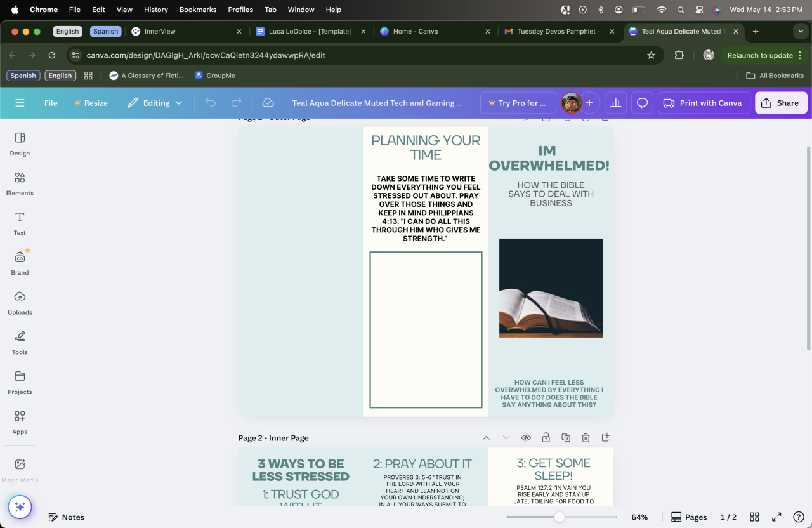Select the PLANNING YOUR TIME heading
Screen dimensions: 812x528
[426, 147]
